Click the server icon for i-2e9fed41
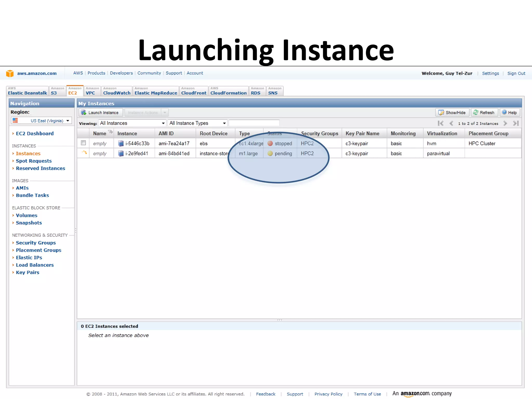Image resolution: width=532 pixels, height=399 pixels. (121, 154)
